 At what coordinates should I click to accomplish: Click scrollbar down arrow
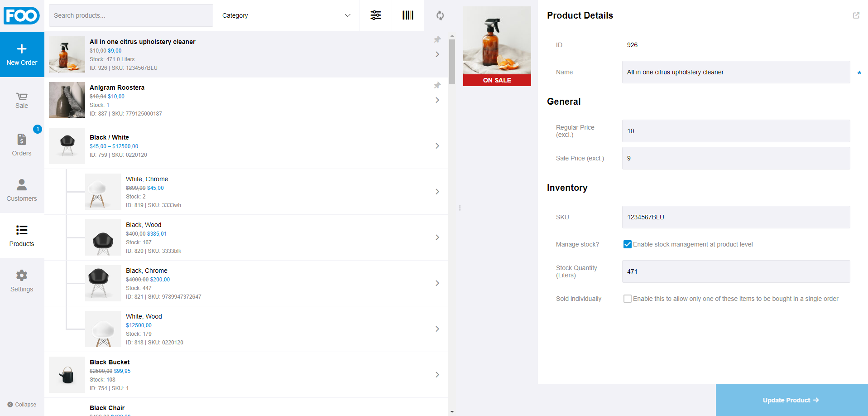tap(452, 412)
